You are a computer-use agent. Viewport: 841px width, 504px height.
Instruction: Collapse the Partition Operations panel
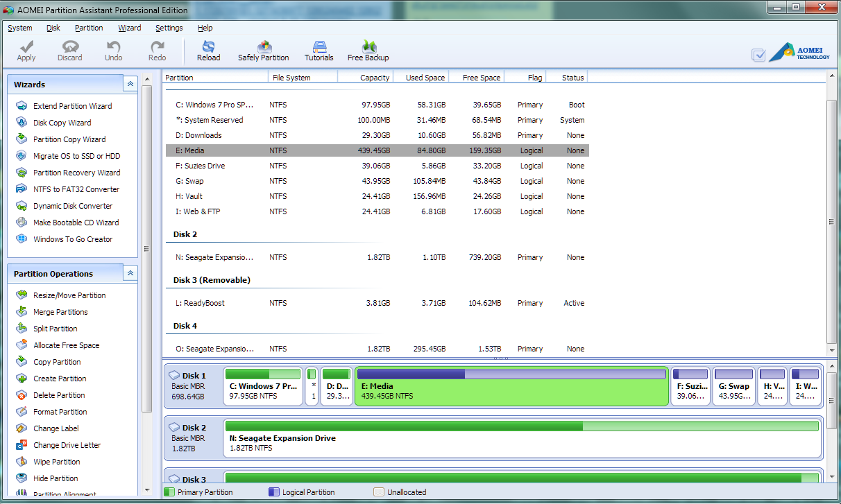130,273
